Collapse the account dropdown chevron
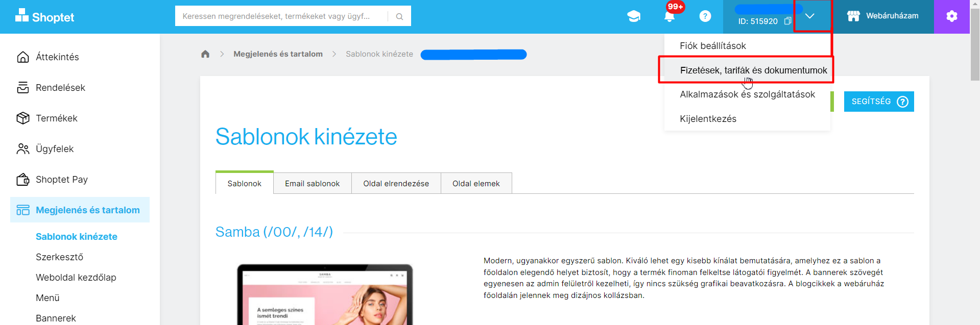Screen dimensions: 980x325 coord(810,16)
